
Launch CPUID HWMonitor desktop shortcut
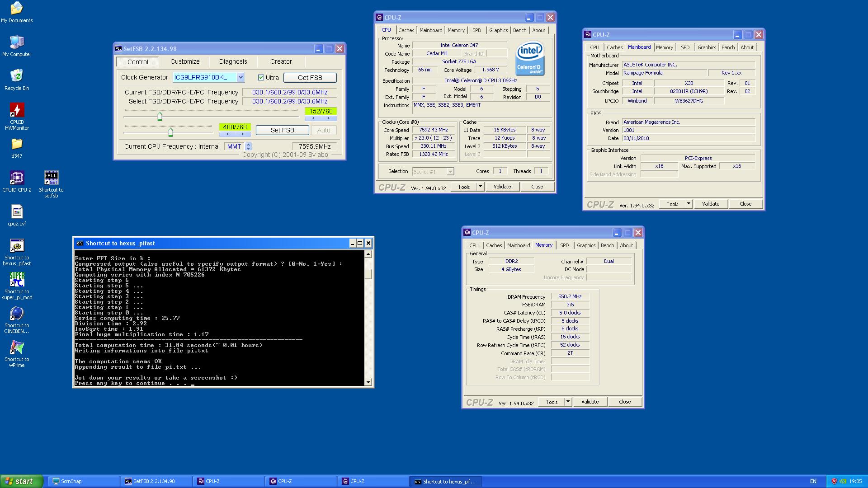coord(17,117)
